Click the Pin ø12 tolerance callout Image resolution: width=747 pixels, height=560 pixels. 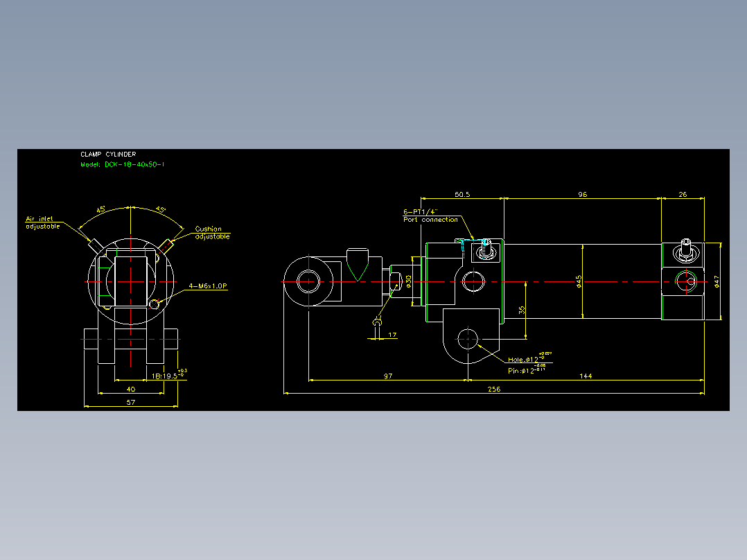(527, 369)
